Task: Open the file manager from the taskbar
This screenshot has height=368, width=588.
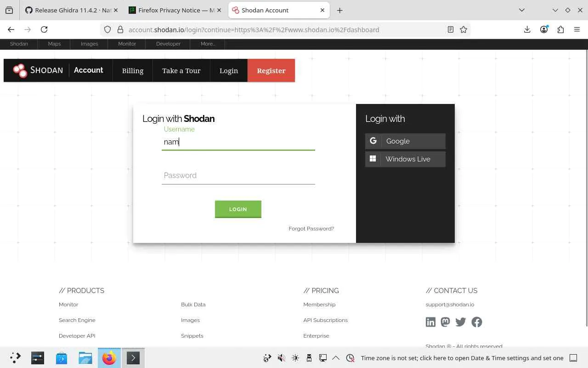Action: coord(85,358)
